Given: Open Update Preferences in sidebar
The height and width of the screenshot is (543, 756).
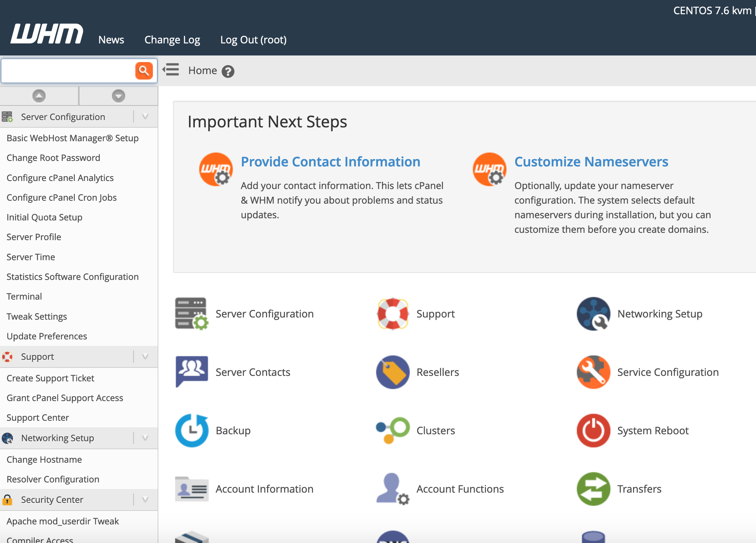Looking at the screenshot, I should point(47,336).
